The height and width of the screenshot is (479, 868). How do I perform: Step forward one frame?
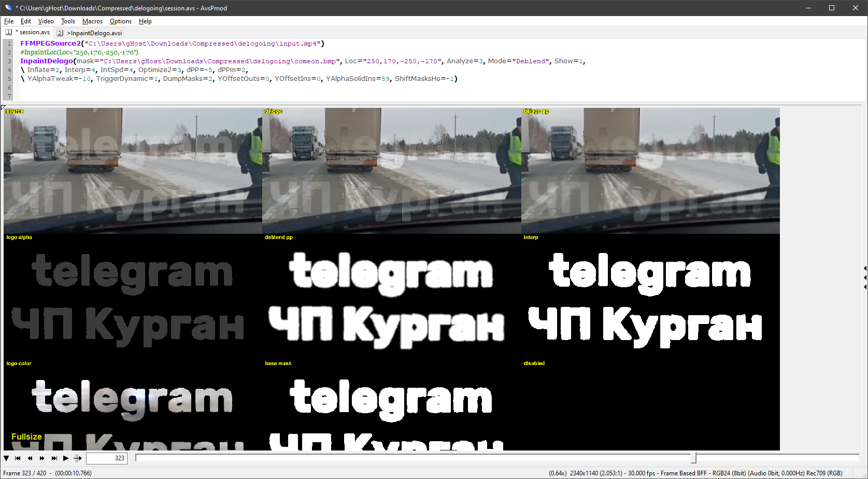[x=42, y=458]
